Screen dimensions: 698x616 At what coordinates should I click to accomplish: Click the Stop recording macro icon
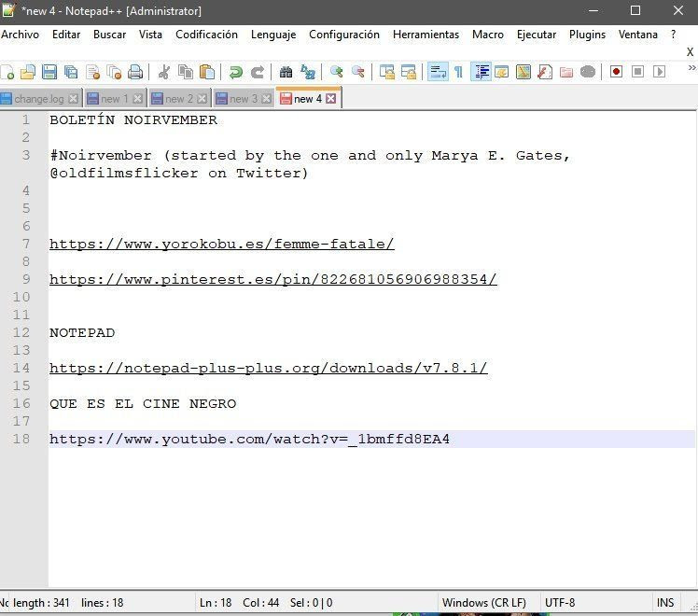[x=638, y=72]
